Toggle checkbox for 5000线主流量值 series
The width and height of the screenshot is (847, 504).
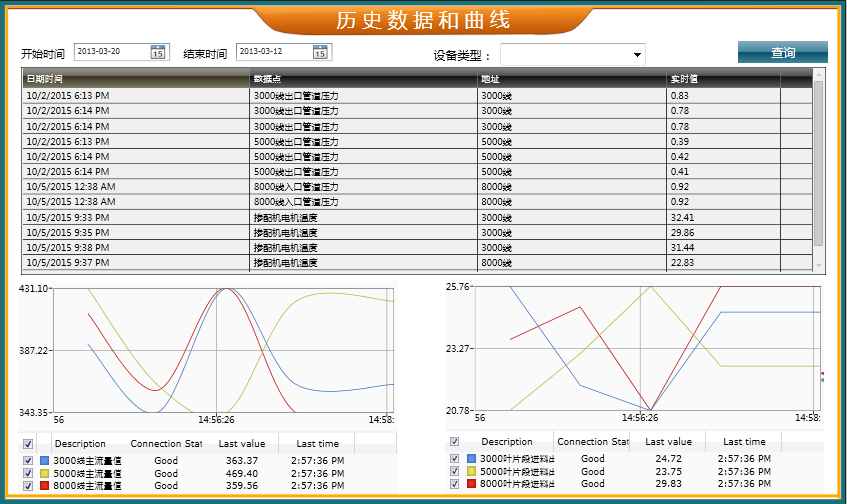pyautogui.click(x=28, y=473)
